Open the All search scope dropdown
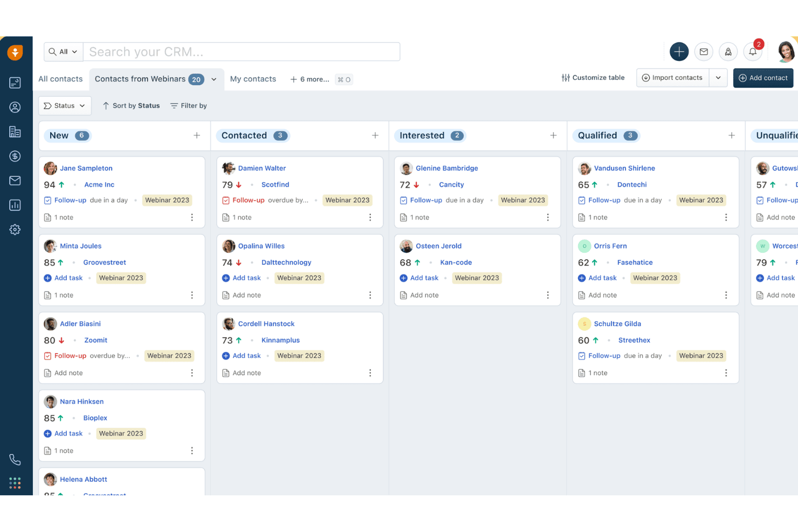This screenshot has height=532, width=798. coord(63,52)
